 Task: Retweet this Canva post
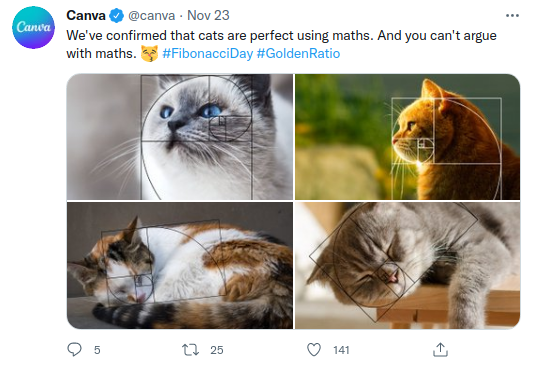coord(190,350)
